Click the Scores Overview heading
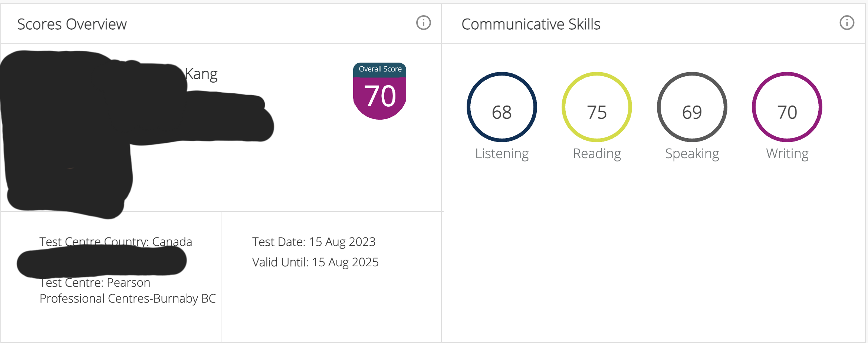 click(x=72, y=24)
